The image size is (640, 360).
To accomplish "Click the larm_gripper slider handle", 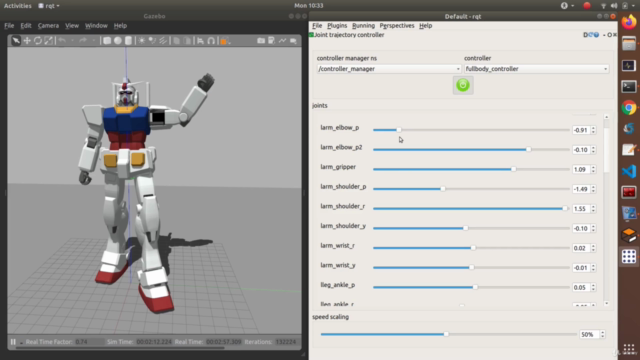I will pyautogui.click(x=513, y=169).
